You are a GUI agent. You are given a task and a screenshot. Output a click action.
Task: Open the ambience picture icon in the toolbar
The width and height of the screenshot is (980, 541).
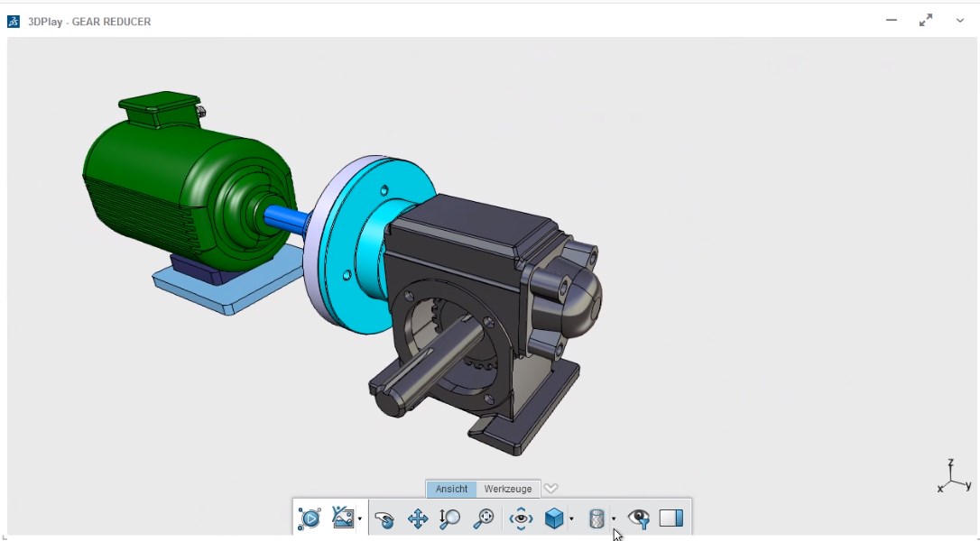343,518
